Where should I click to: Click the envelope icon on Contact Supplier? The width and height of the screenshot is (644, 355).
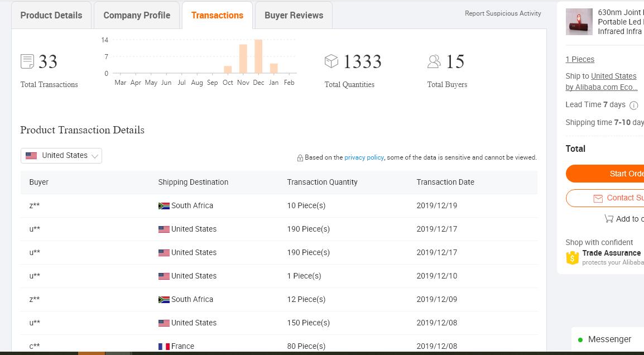598,198
